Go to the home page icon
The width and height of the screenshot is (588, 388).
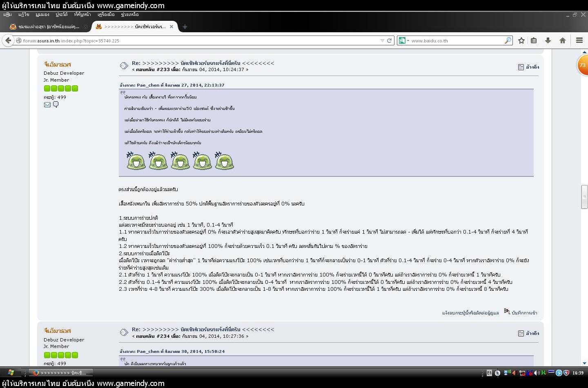(x=562, y=40)
